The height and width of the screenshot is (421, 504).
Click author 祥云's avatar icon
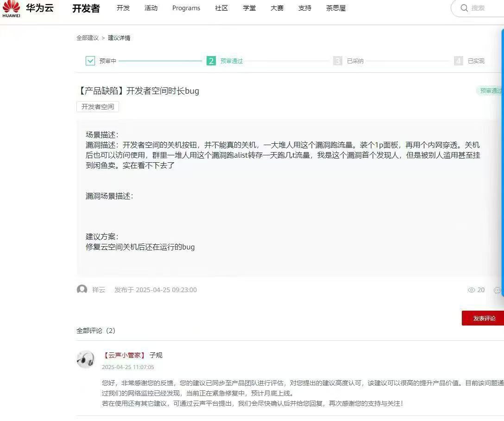pos(82,290)
